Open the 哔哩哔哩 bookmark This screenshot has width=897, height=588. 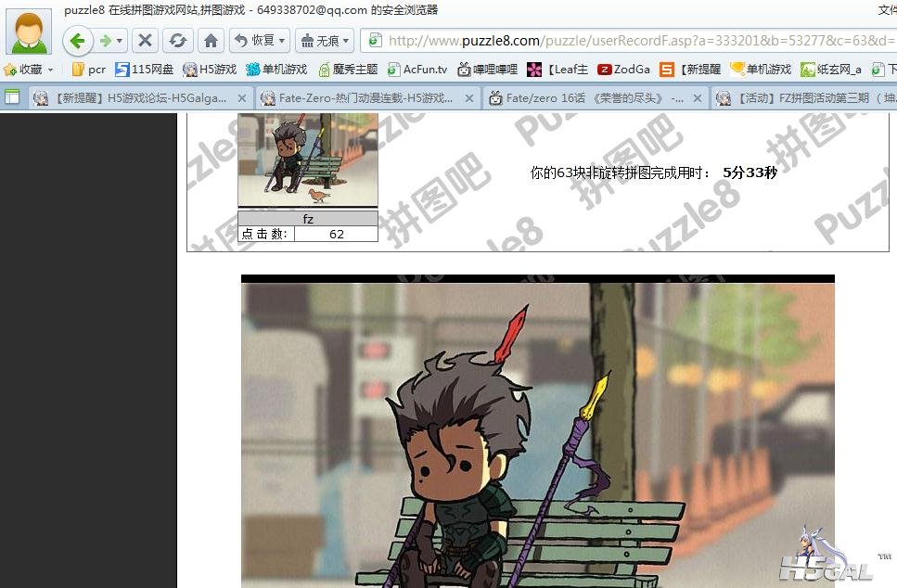tap(487, 70)
